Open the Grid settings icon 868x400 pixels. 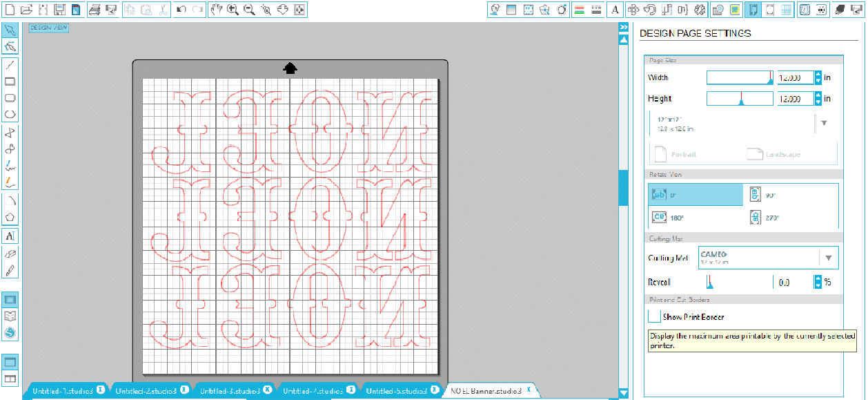(786, 10)
